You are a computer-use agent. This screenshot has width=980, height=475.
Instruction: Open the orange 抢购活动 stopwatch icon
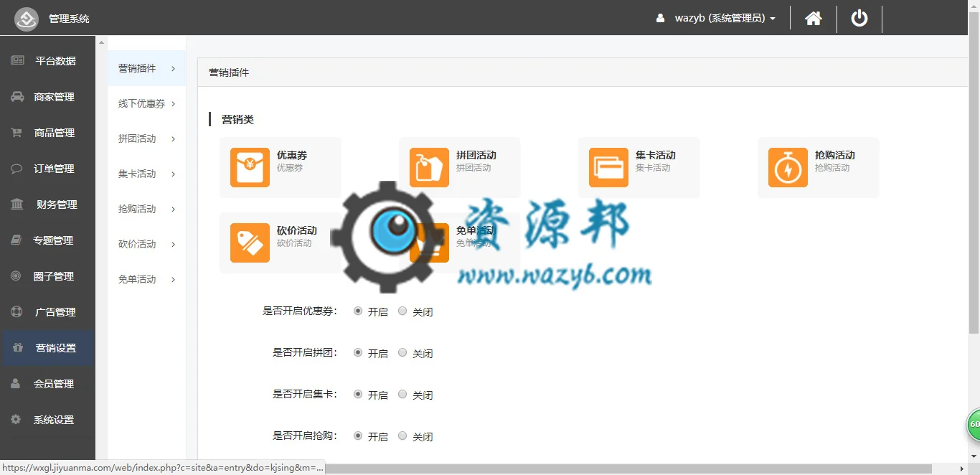[788, 167]
